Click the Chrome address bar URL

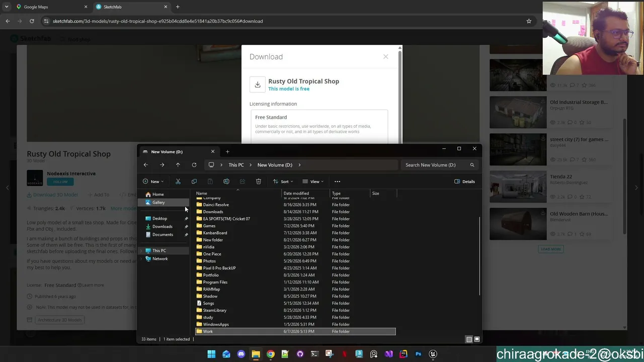click(x=157, y=21)
